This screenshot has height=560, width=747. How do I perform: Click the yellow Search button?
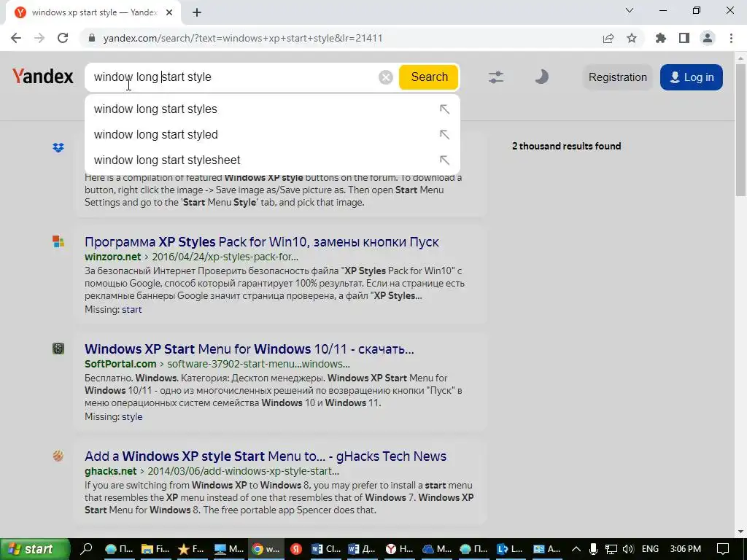[x=429, y=77]
